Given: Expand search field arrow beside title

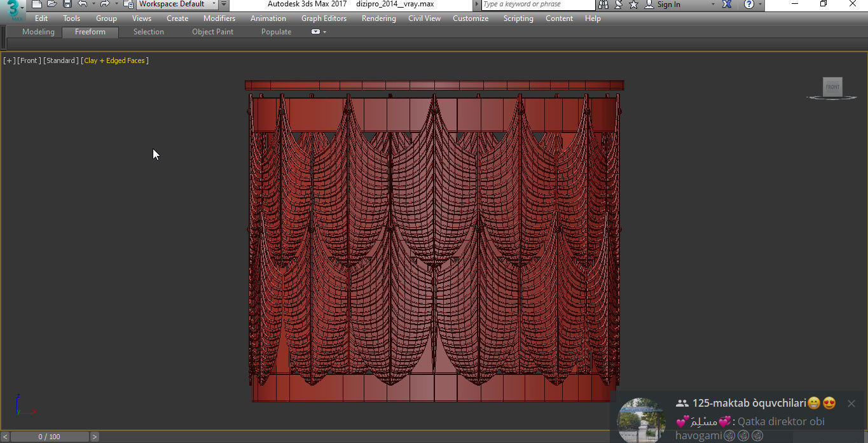Looking at the screenshot, I should 477,4.
